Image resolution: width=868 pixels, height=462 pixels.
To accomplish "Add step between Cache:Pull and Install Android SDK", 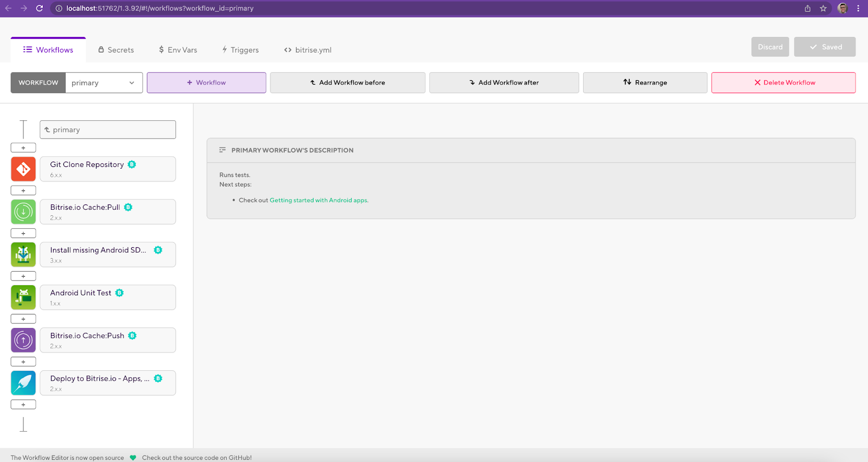I will 23,233.
